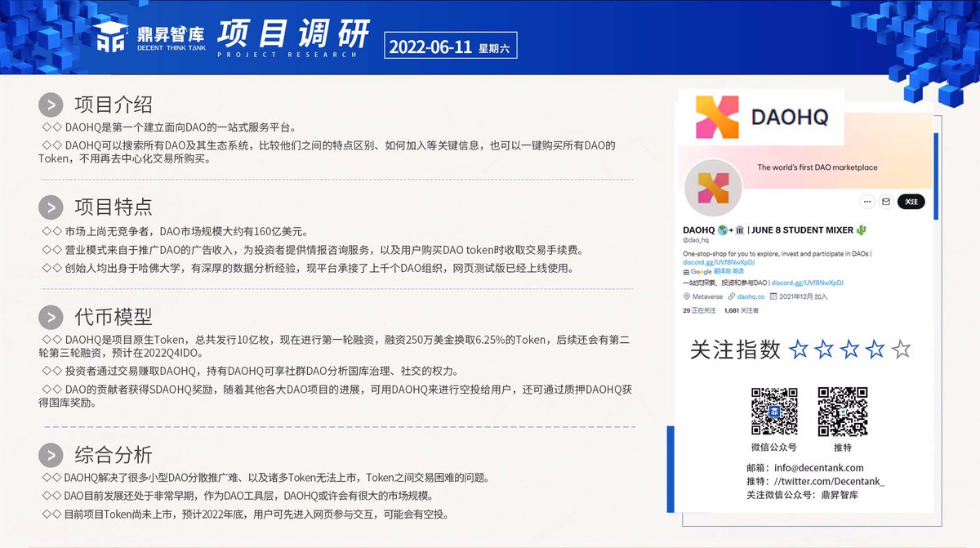Image resolution: width=980 pixels, height=548 pixels.
Task: Click the email info@decentank.com
Action: [x=820, y=468]
